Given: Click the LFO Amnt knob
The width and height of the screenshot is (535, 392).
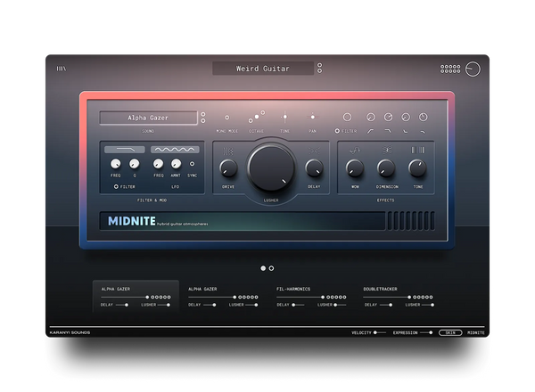Looking at the screenshot, I should (176, 164).
